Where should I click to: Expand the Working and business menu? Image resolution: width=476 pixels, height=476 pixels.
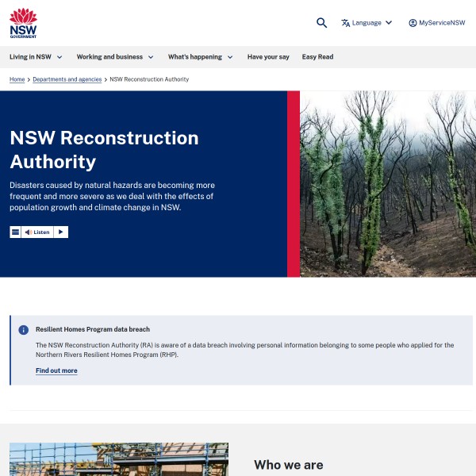(x=115, y=57)
